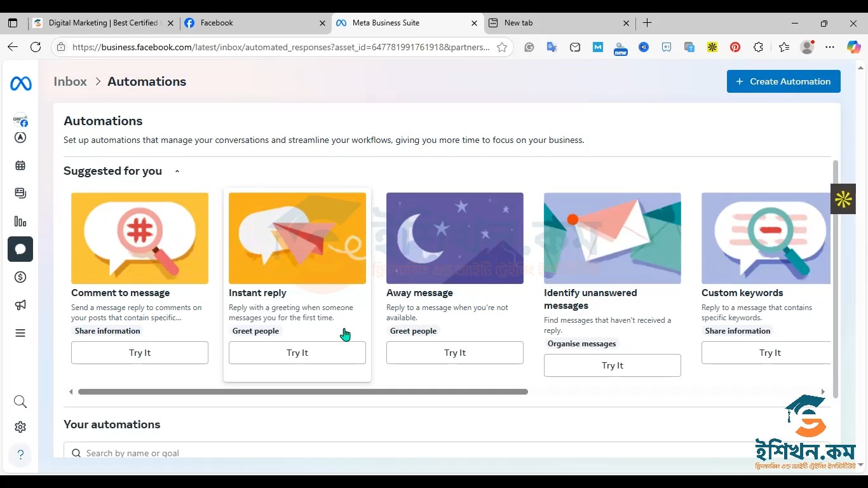Image resolution: width=868 pixels, height=488 pixels.
Task: Click the page profile avatar in sidebar
Action: coord(20,119)
